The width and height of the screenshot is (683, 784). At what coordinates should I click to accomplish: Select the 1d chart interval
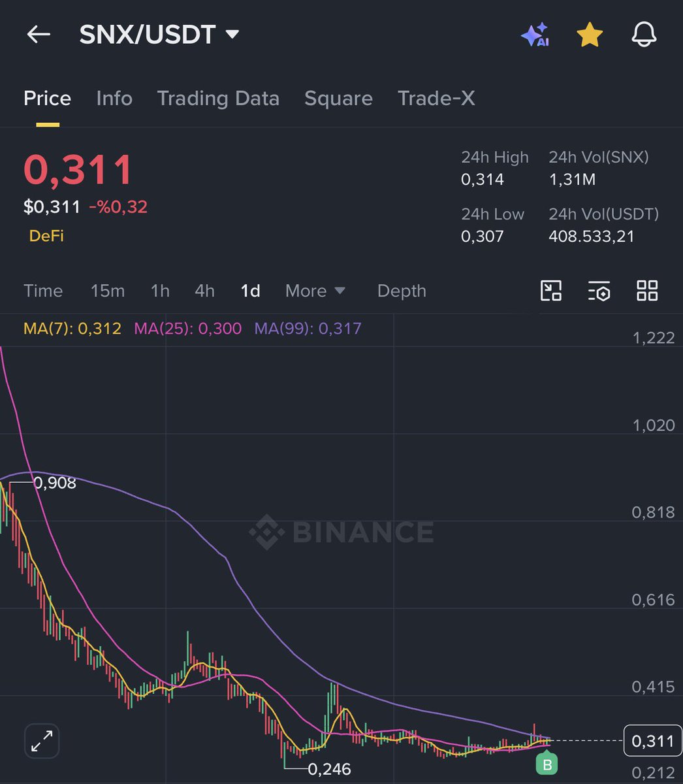(250, 291)
